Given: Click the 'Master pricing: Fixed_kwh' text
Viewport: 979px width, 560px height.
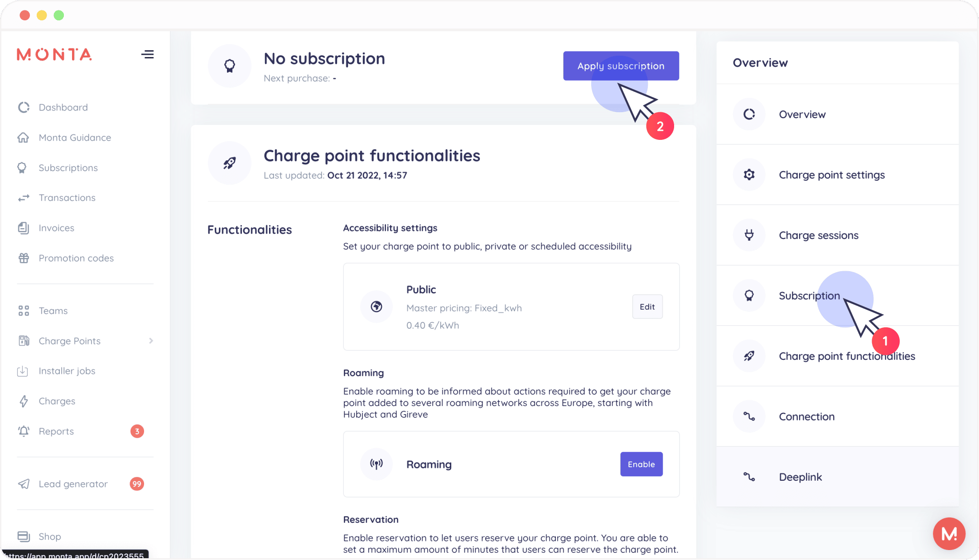Looking at the screenshot, I should coord(464,308).
